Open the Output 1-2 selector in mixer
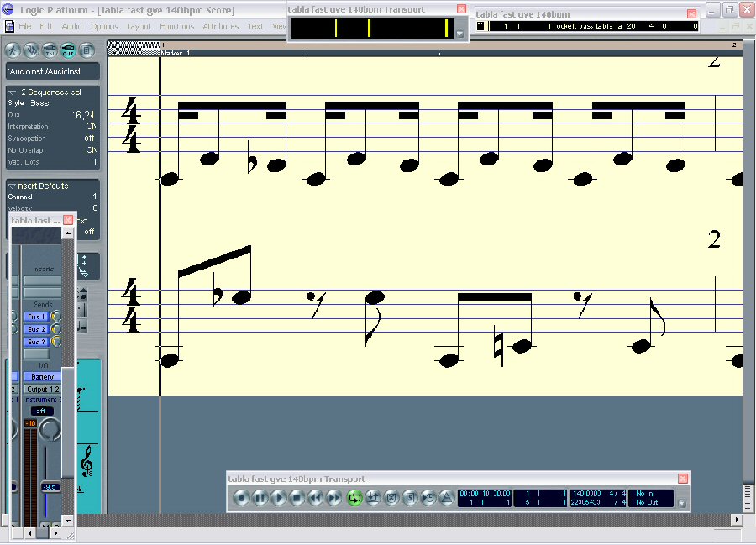This screenshot has width=756, height=545. coord(42,390)
